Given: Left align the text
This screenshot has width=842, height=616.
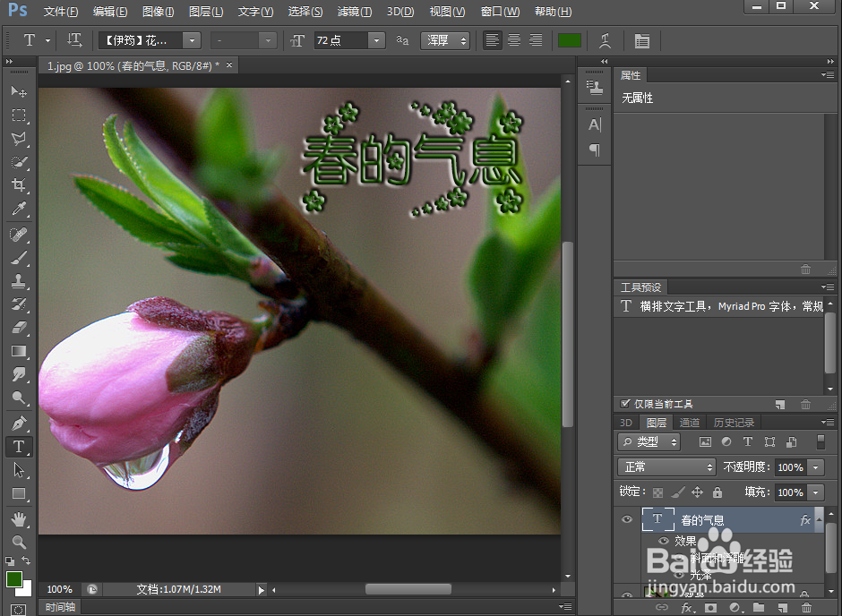Looking at the screenshot, I should tap(492, 40).
